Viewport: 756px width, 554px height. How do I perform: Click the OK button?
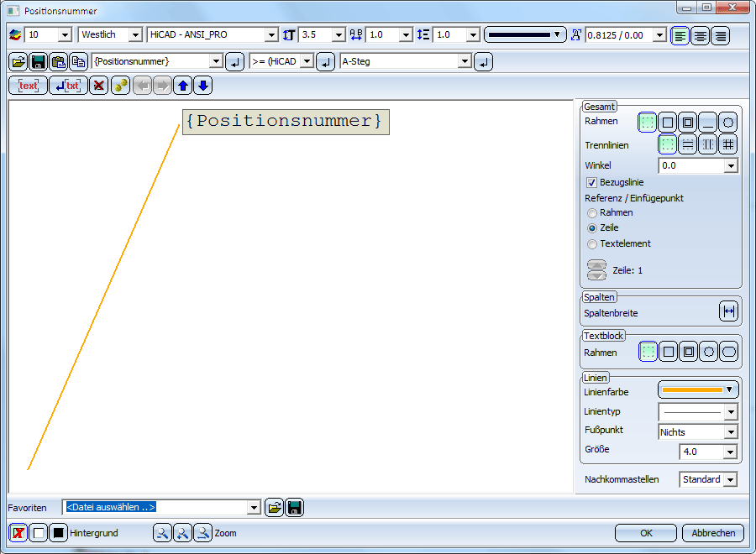(645, 533)
